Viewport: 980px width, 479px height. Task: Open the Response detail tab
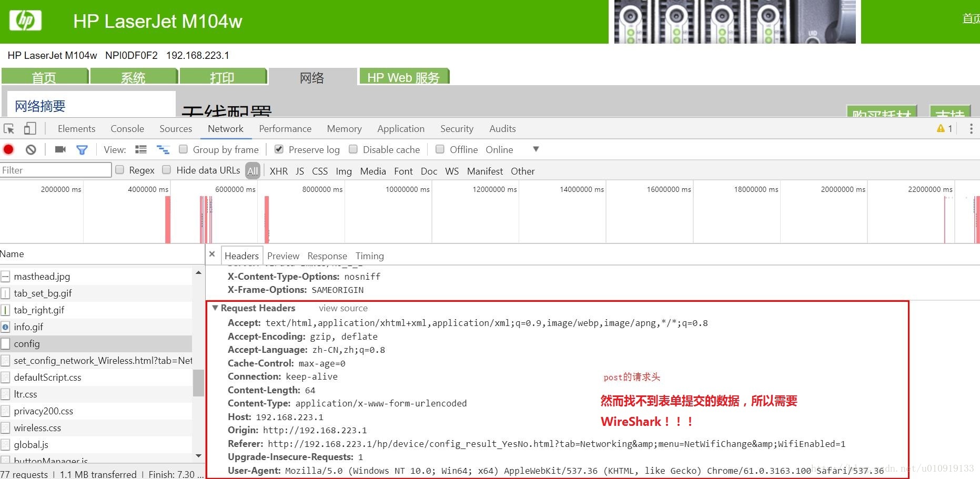point(327,256)
